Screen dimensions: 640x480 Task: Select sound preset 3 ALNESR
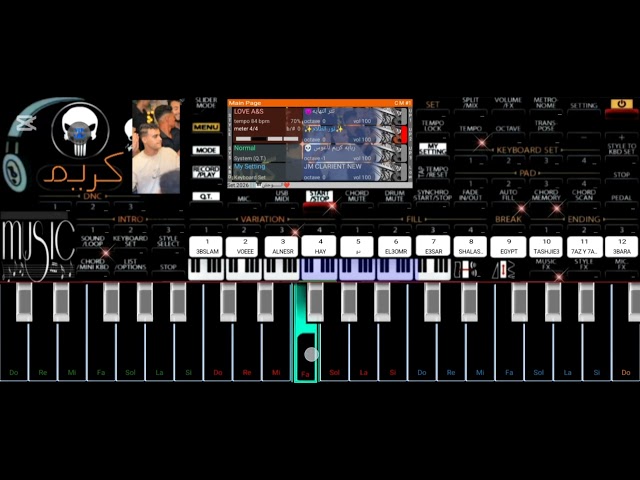click(x=282, y=247)
